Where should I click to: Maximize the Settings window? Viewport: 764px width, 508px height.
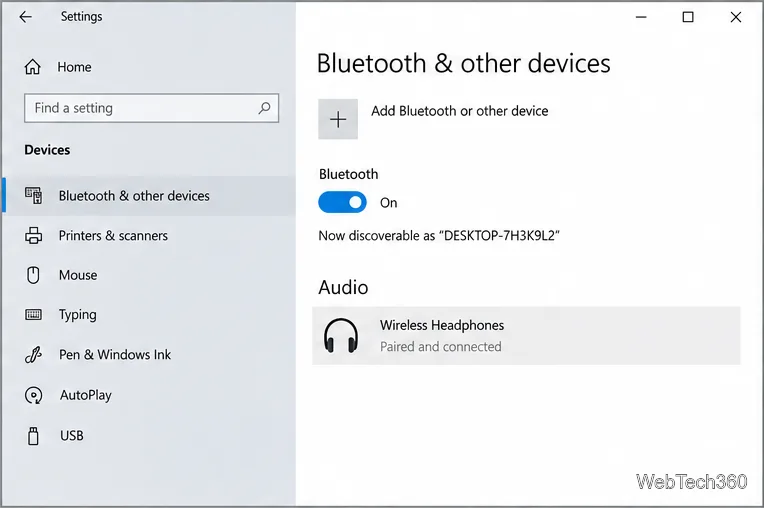point(688,17)
